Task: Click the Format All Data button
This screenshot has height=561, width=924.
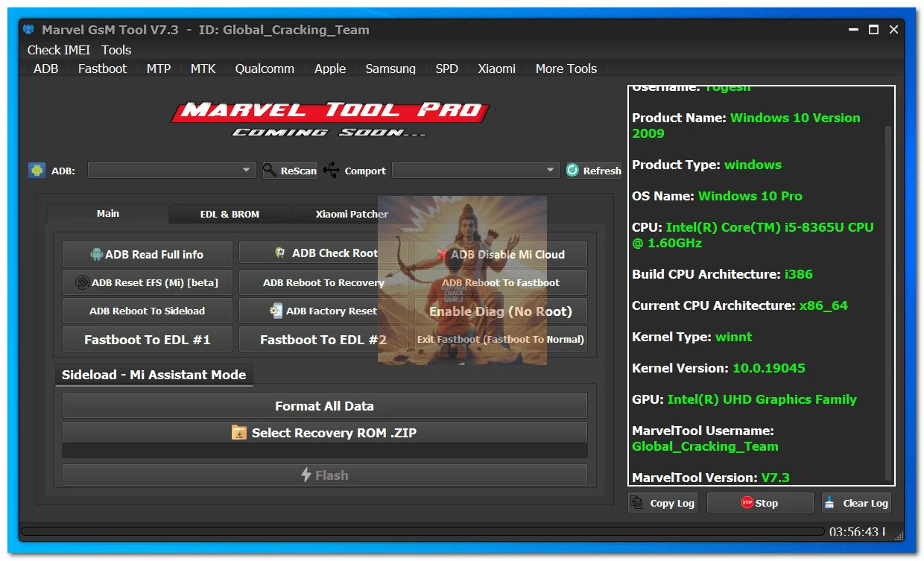Action: click(325, 405)
